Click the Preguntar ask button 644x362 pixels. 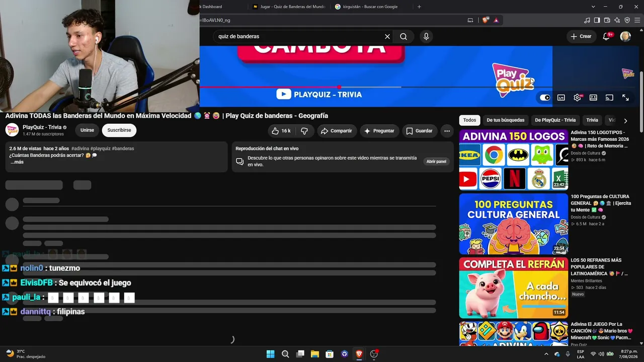click(x=379, y=131)
